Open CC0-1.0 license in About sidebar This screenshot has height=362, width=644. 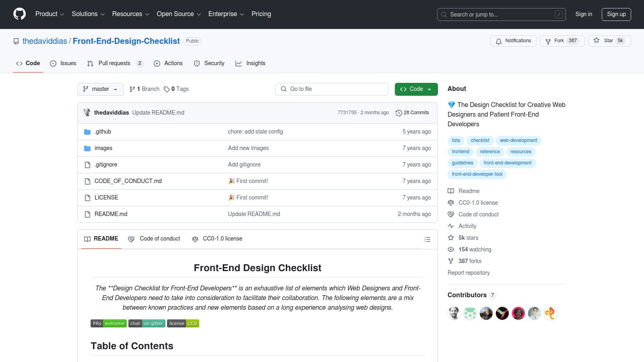pyautogui.click(x=473, y=203)
